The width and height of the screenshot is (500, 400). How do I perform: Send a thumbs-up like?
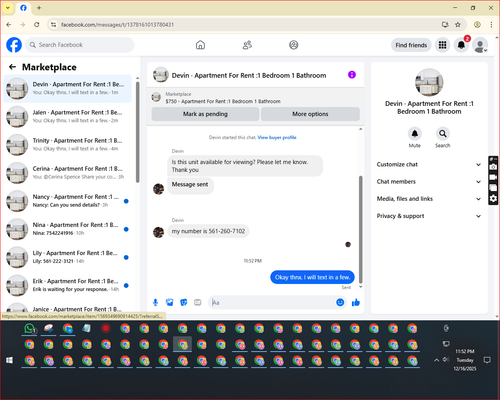pos(356,302)
